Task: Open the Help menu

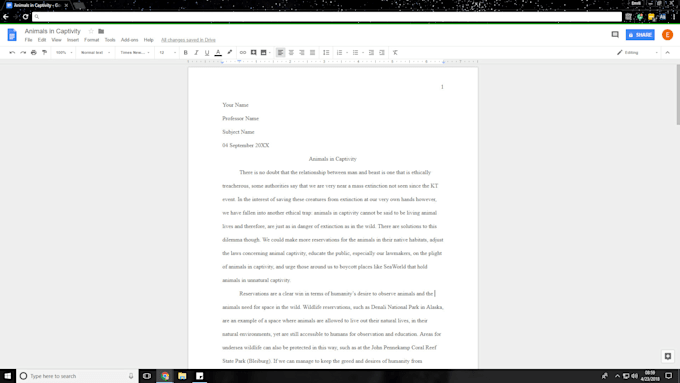Action: pyautogui.click(x=149, y=40)
